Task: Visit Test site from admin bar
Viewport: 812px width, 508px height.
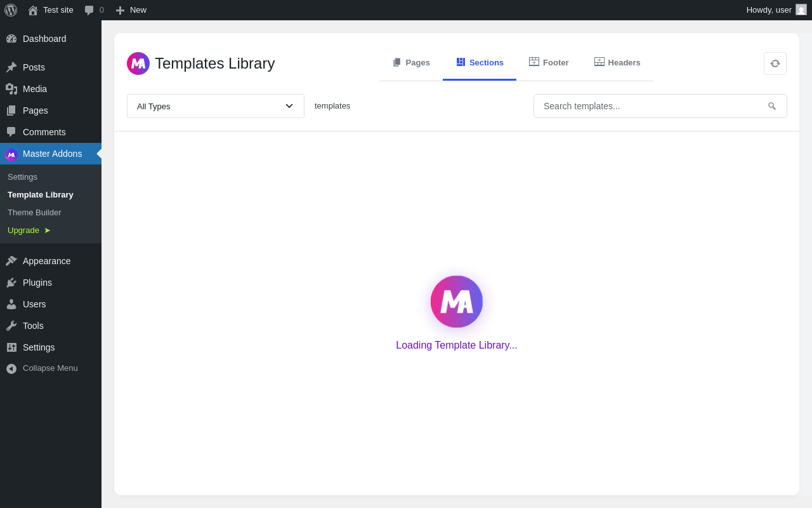Action: [51, 10]
